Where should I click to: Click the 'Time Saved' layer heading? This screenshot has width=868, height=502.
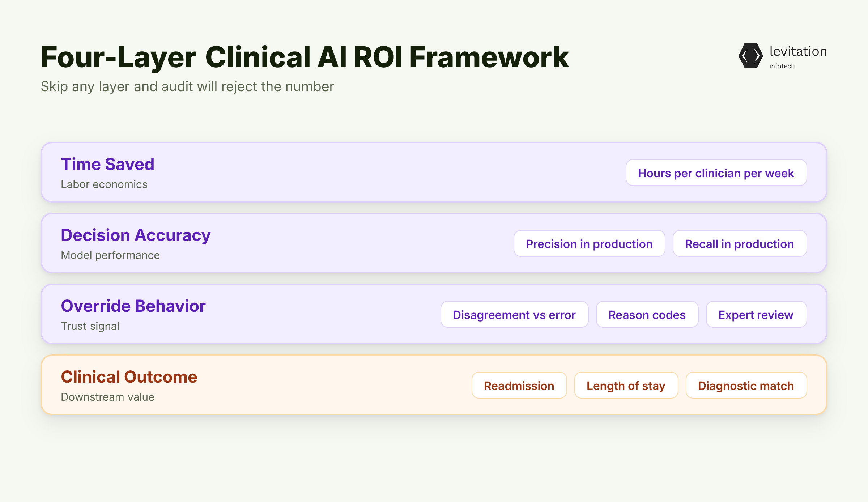(x=108, y=164)
